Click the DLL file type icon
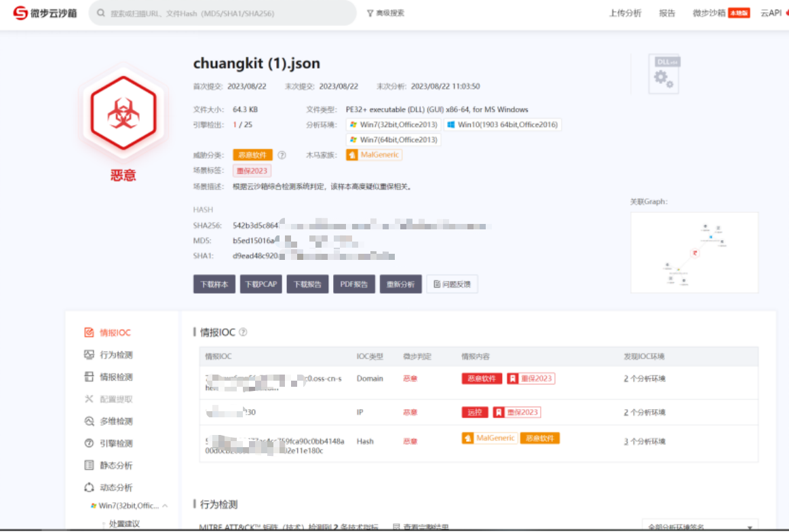 (x=663, y=74)
